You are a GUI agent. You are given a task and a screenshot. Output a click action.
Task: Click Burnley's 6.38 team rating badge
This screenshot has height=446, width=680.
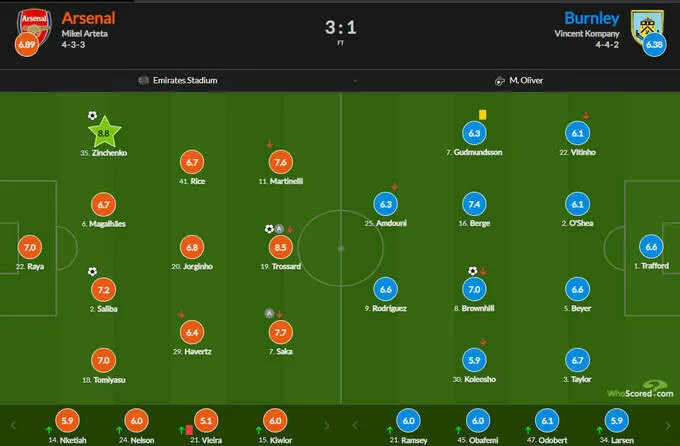[x=653, y=44]
